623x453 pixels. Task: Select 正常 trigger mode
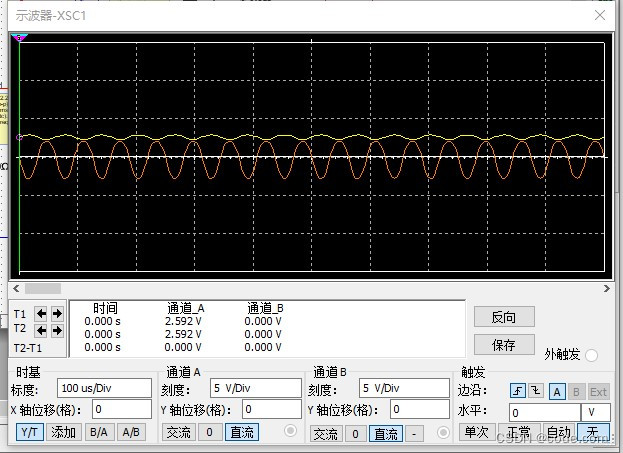tap(519, 432)
